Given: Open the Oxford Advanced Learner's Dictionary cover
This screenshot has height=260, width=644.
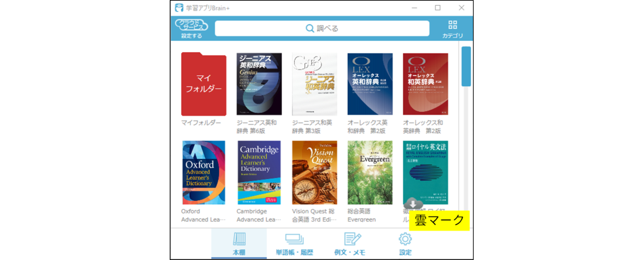Looking at the screenshot, I should pos(204,173).
